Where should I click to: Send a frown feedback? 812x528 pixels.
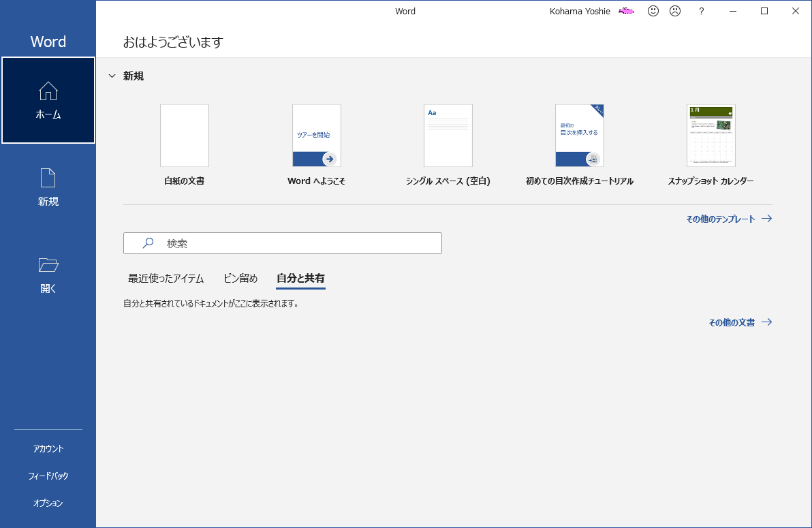point(675,11)
